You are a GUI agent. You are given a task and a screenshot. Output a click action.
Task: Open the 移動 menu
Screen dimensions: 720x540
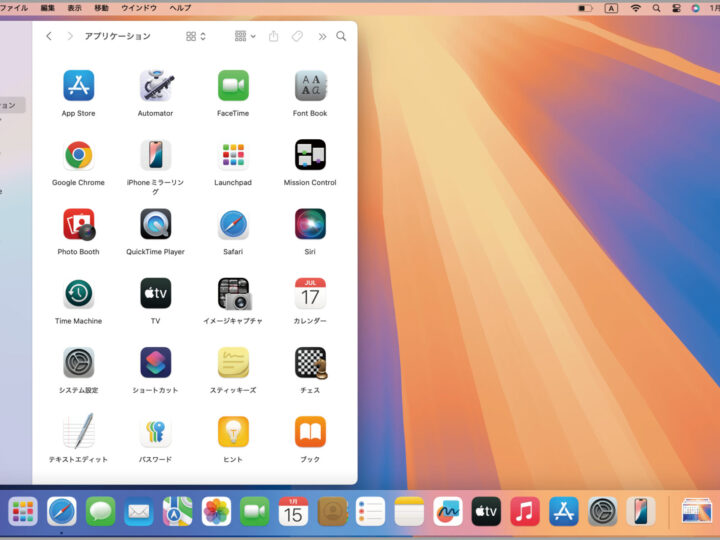101,8
